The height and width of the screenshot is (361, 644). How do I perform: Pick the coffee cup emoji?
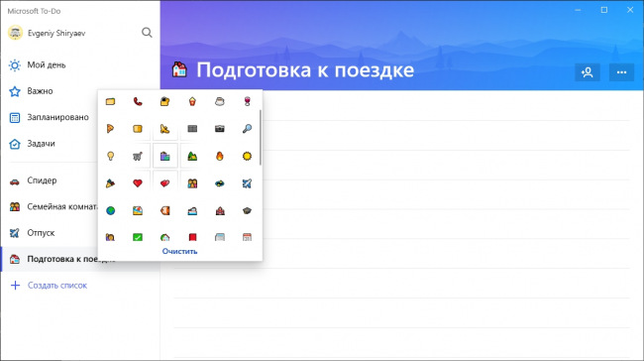click(x=220, y=101)
